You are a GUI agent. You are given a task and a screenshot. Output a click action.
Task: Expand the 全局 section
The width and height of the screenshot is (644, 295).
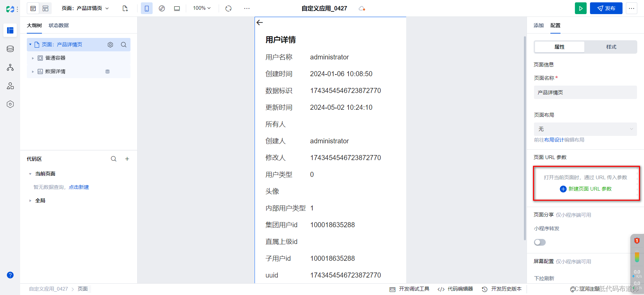point(30,201)
